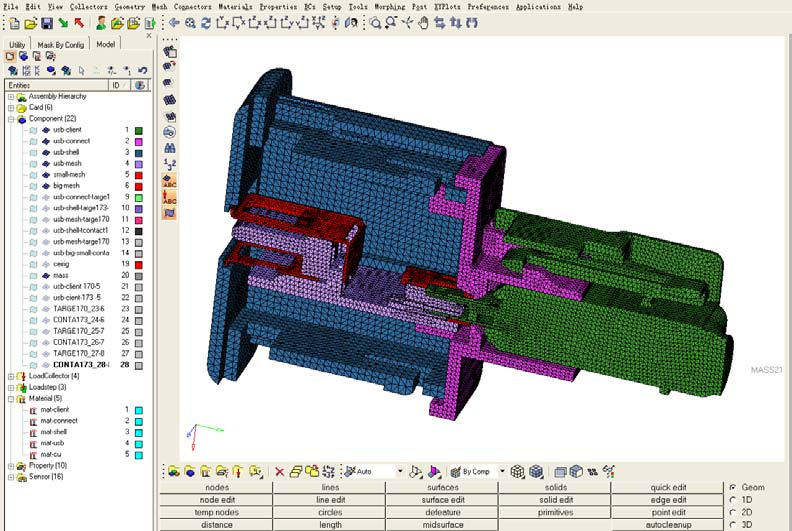Click the binoculars find icon
This screenshot has height=531, width=792.
pos(170,148)
